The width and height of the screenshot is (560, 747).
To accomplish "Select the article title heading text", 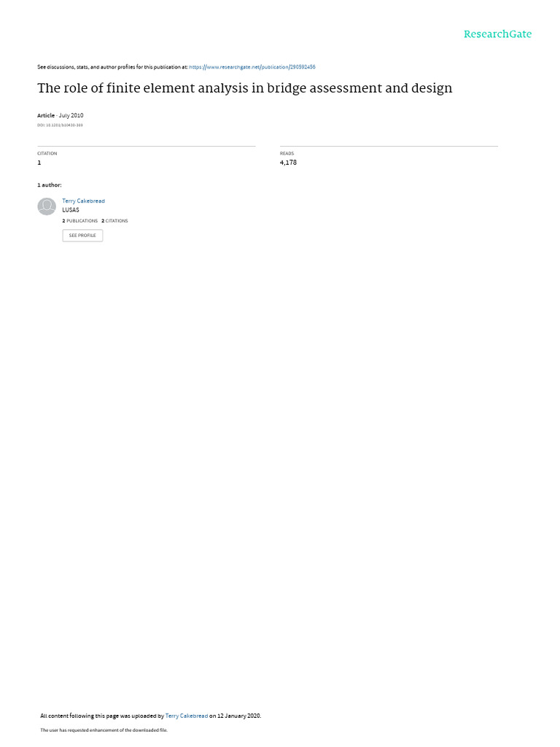I will (x=245, y=88).
